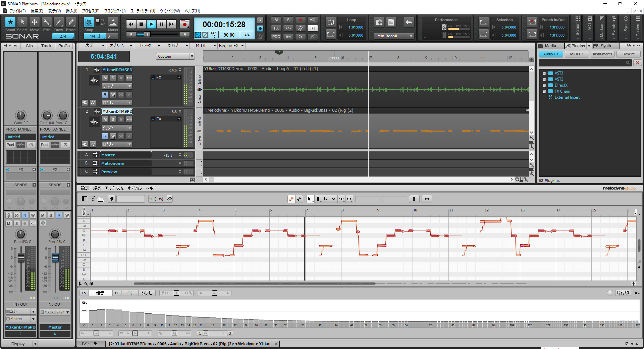Expand the FX Chain folder
Viewport: 644px width, 349px height.
pos(544,92)
